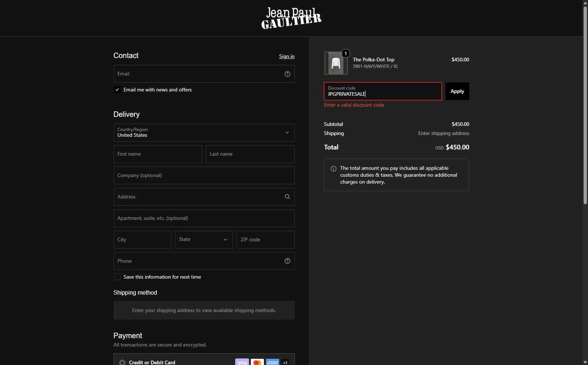
Task: Focus the Address field
Action: point(204,197)
